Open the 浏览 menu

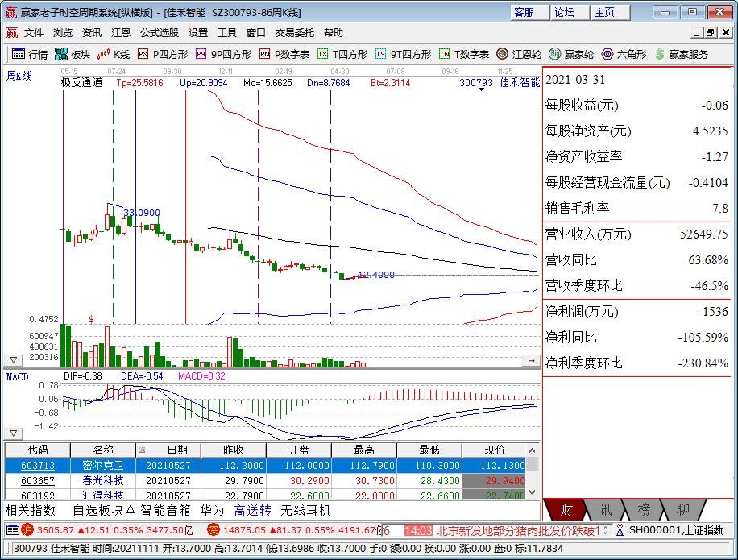pos(63,32)
